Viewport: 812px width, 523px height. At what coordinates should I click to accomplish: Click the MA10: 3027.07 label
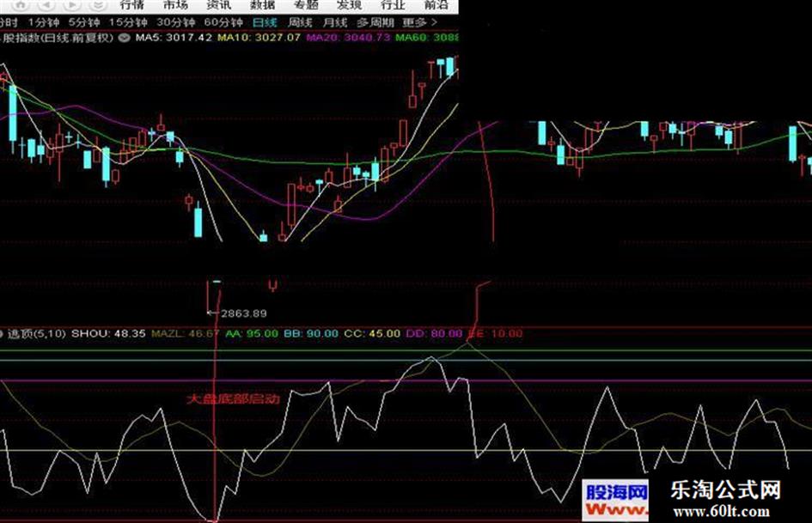pos(259,37)
